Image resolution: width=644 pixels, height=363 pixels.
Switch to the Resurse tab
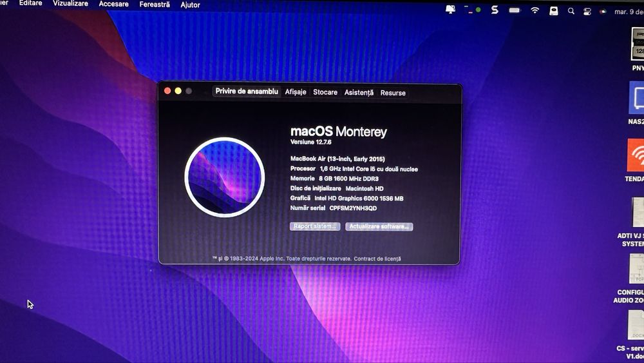tap(393, 93)
